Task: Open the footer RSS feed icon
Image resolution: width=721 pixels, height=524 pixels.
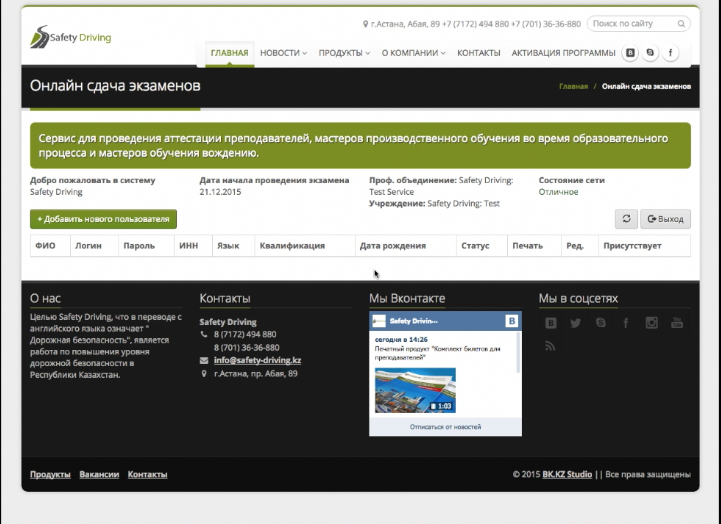Action: (550, 346)
